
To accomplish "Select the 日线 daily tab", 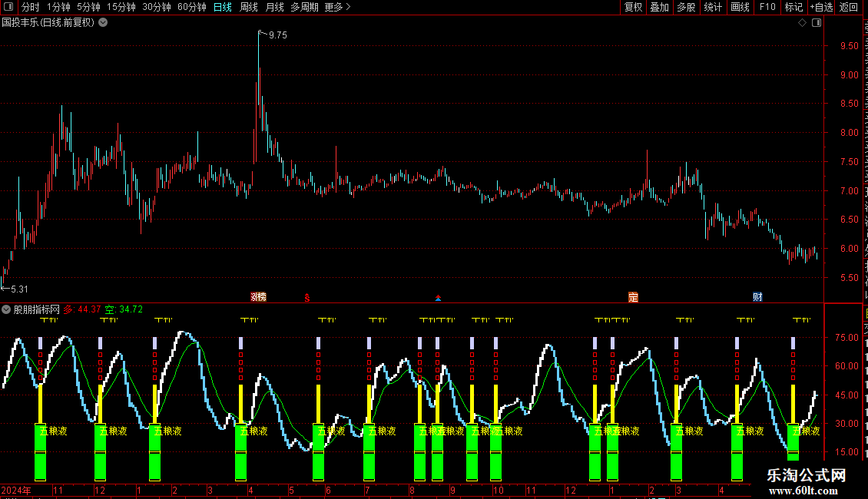I will coord(223,7).
